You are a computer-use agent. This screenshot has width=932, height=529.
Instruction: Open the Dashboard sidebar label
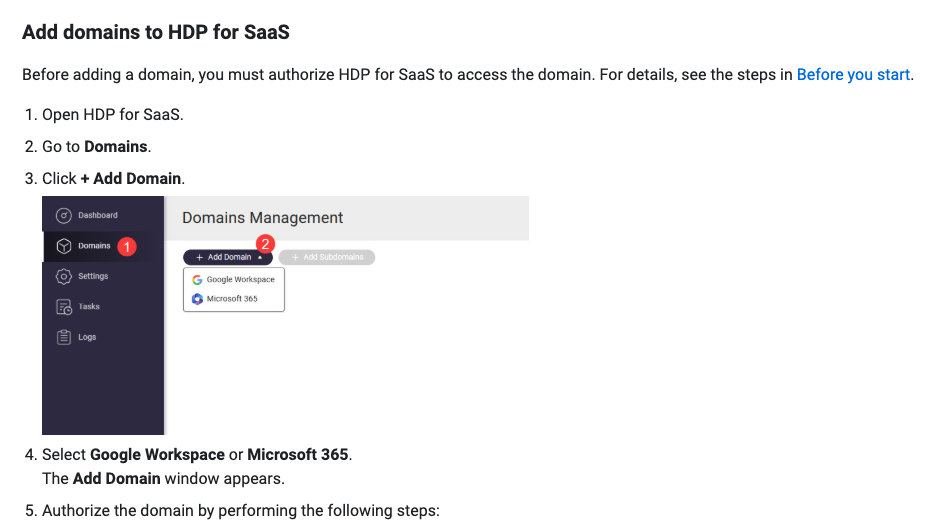[x=98, y=215]
